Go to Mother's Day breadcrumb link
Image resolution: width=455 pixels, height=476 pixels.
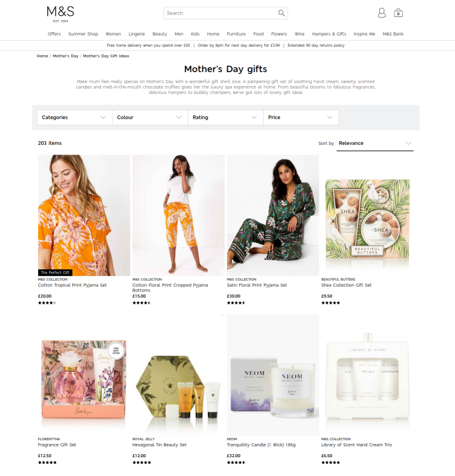pos(65,56)
